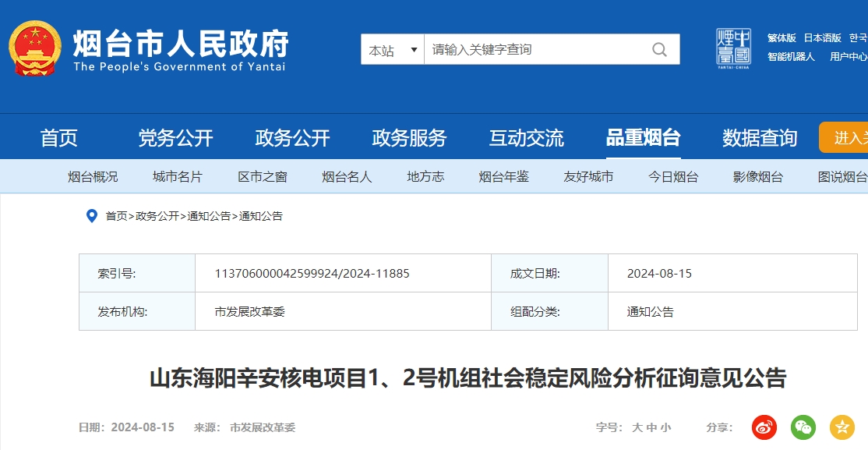Open the 品重烟台 main menu
This screenshot has width=868, height=450.
(x=643, y=138)
